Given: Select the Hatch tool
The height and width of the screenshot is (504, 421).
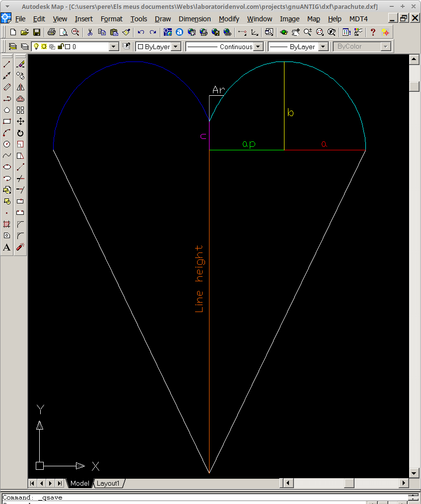Looking at the screenshot, I should point(7,224).
